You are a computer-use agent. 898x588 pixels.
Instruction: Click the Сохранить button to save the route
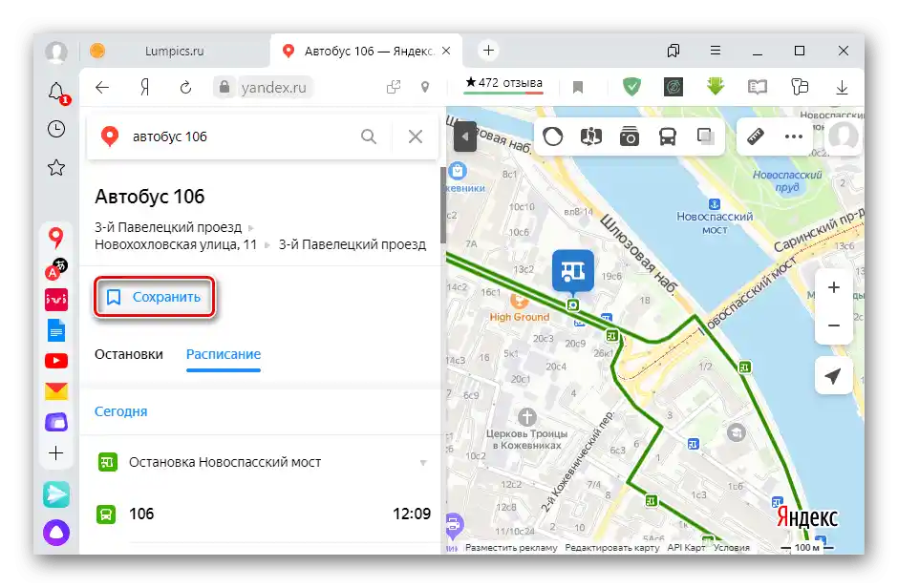(154, 297)
